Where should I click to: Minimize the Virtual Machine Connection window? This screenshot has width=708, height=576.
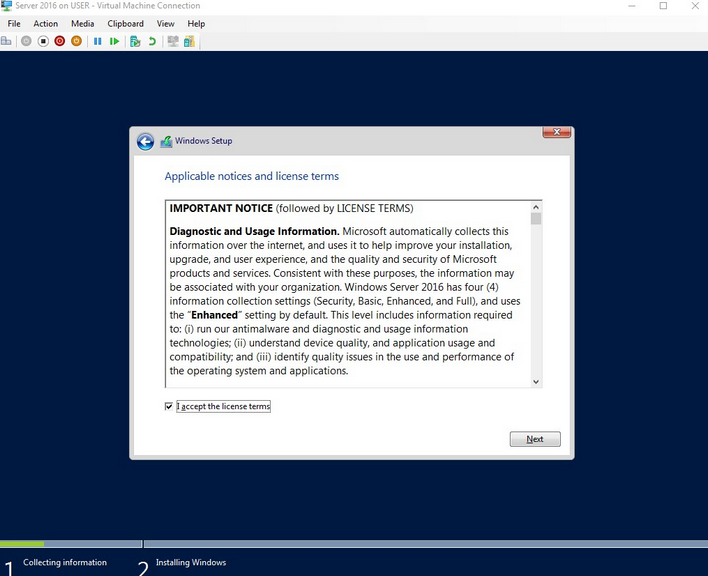[x=632, y=6]
